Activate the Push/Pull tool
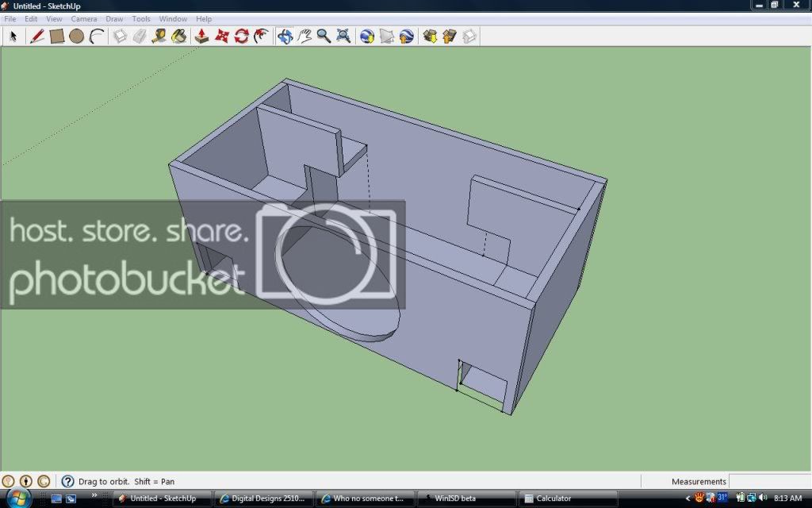This screenshot has height=508, width=812. [201, 37]
